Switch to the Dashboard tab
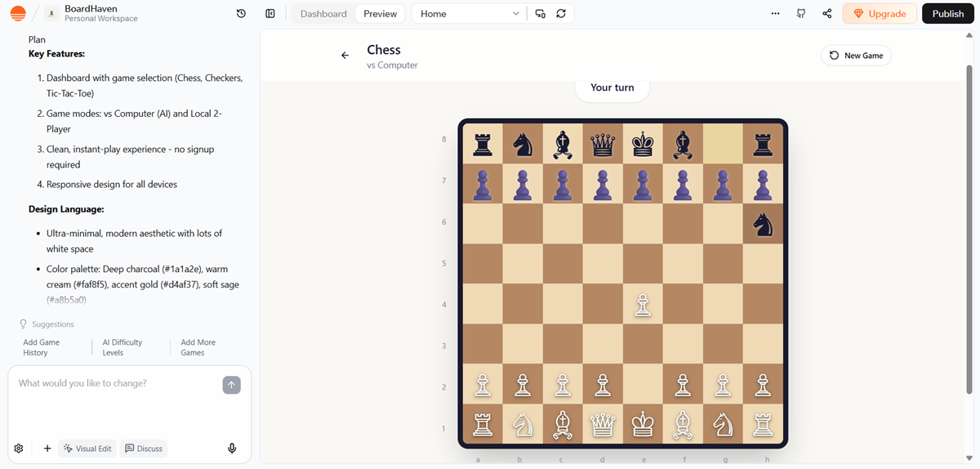The image size is (980, 469). pos(323,14)
